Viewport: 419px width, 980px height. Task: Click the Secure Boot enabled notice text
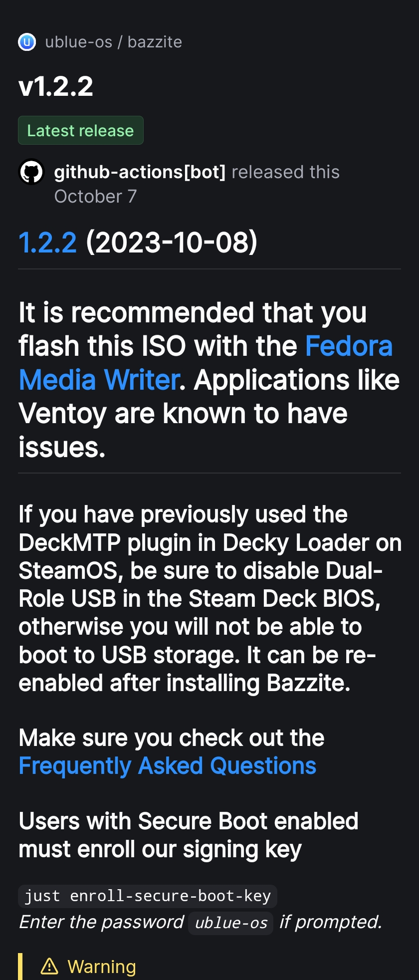(x=189, y=835)
